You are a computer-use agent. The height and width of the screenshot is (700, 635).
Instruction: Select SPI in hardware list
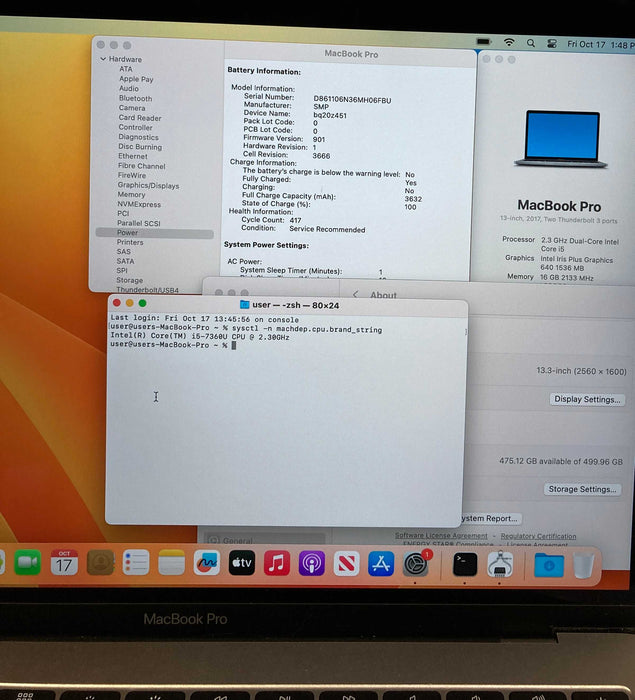point(122,271)
